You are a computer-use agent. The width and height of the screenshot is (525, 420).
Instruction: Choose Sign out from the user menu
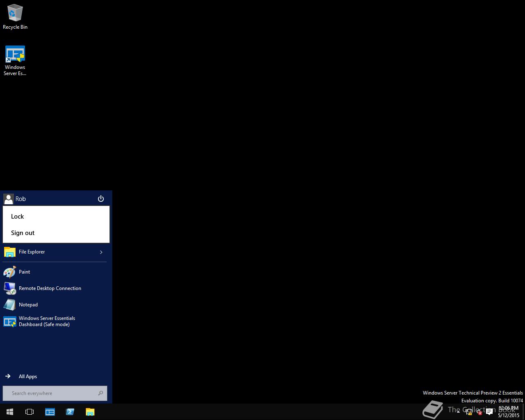[x=56, y=233]
